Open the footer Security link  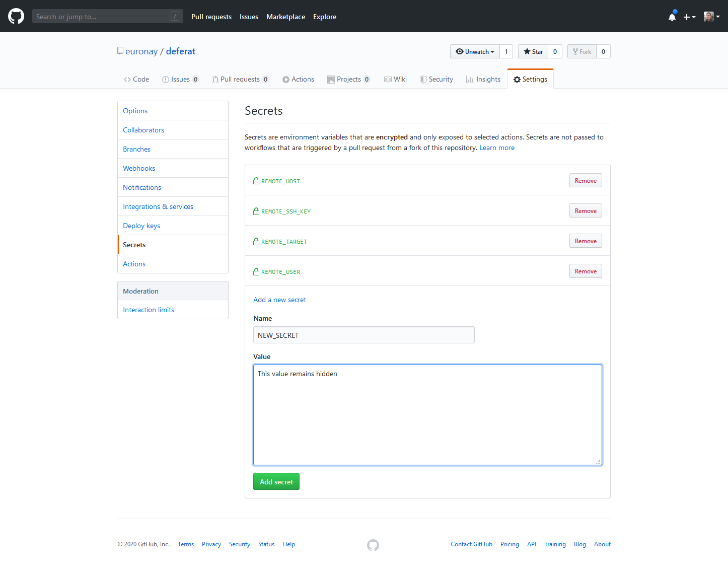tap(240, 544)
